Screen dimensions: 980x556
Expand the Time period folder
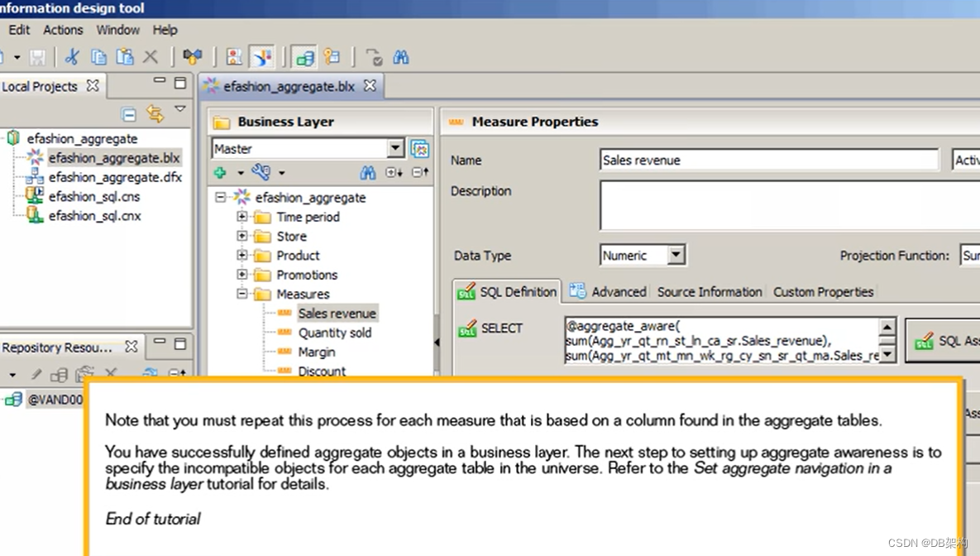click(241, 217)
